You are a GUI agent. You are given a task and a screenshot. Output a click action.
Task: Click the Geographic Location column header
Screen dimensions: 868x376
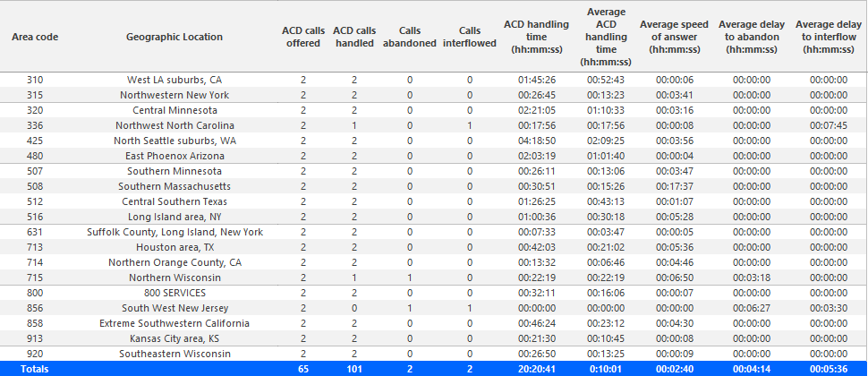pos(174,37)
